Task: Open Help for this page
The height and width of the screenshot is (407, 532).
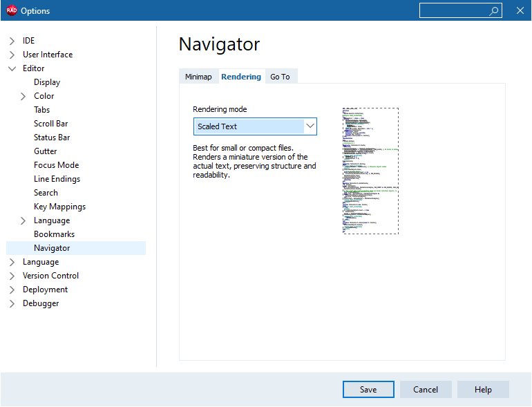Action: (x=483, y=389)
